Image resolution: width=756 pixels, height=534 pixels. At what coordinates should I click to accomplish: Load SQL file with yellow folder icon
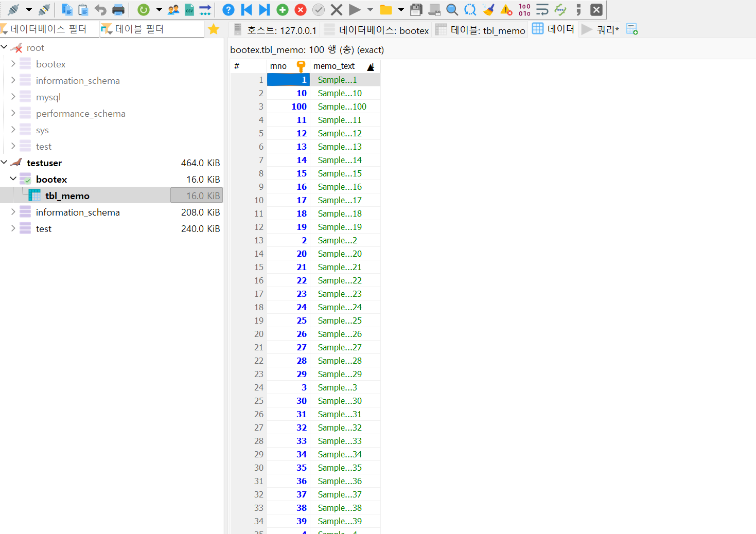click(x=385, y=9)
